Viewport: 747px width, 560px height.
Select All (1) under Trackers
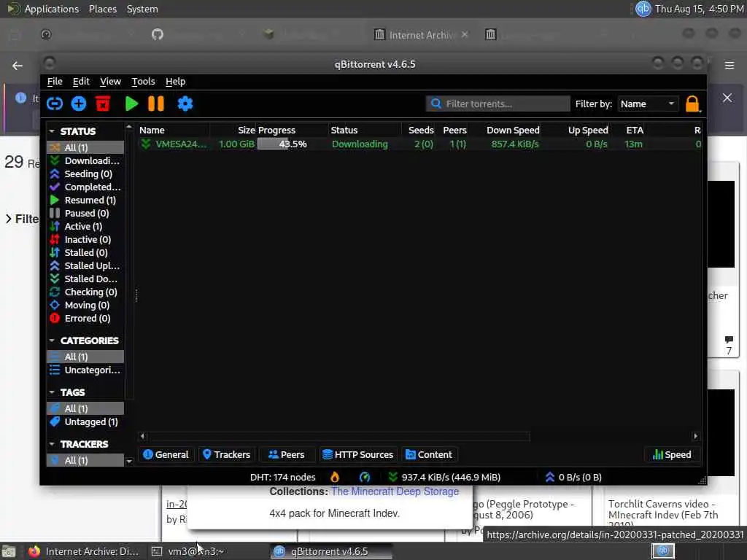[x=85, y=461]
